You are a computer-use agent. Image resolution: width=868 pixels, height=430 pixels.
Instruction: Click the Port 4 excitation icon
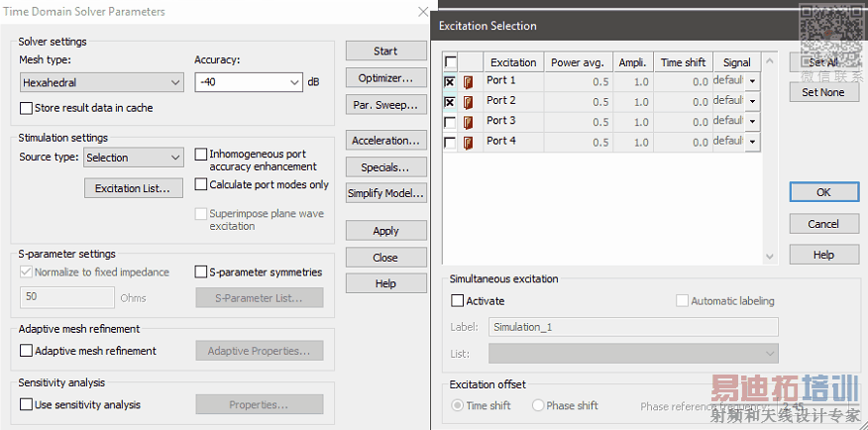coord(470,143)
